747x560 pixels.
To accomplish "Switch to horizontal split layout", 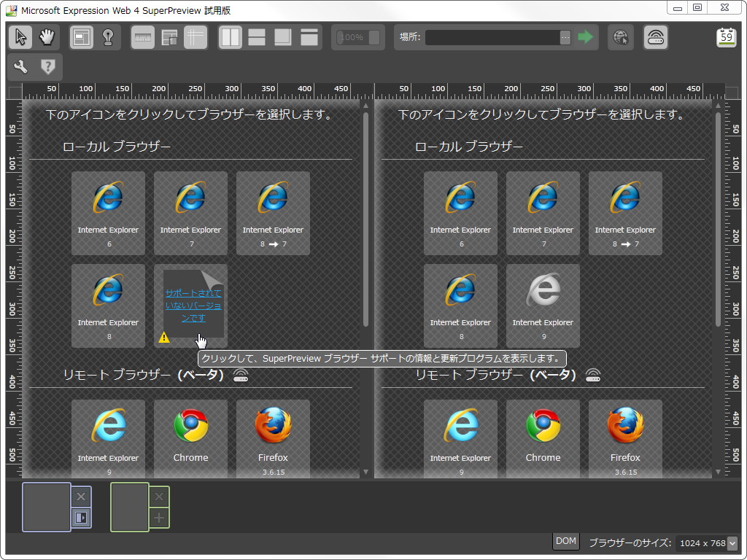I will [258, 36].
